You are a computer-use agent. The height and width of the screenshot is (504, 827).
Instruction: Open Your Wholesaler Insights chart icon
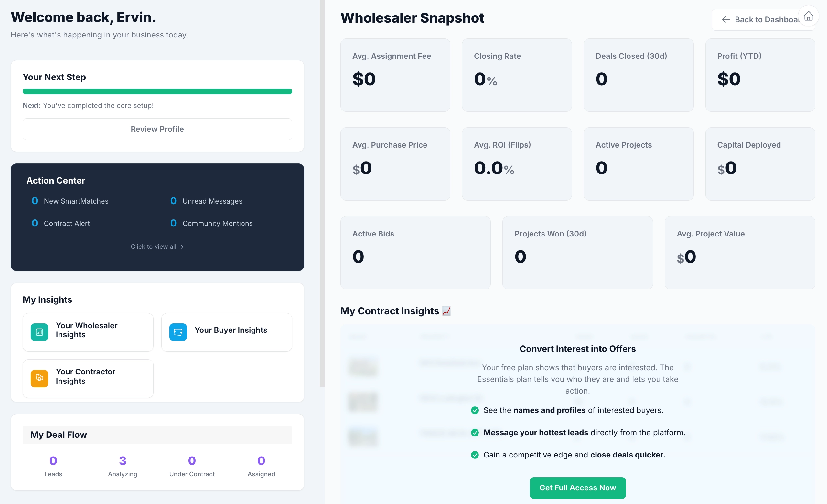pos(39,332)
